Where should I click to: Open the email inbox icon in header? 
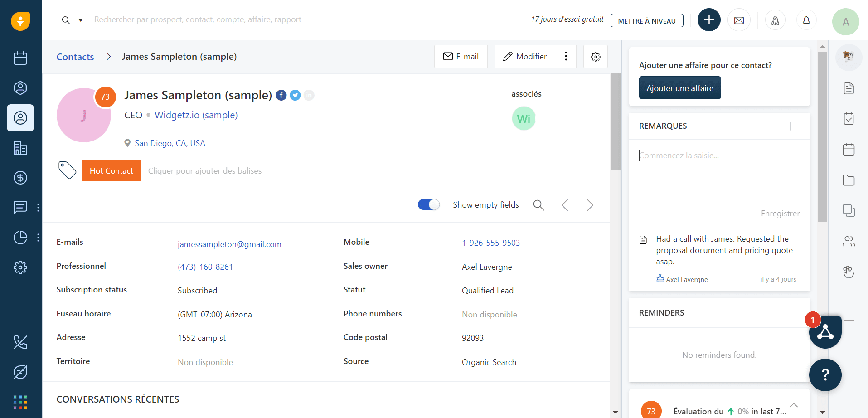coord(739,20)
